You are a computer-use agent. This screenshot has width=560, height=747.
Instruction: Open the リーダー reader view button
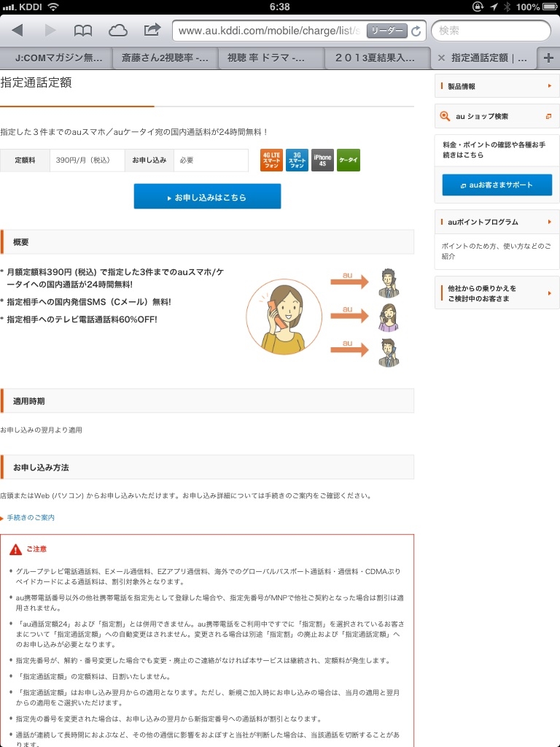click(x=386, y=31)
